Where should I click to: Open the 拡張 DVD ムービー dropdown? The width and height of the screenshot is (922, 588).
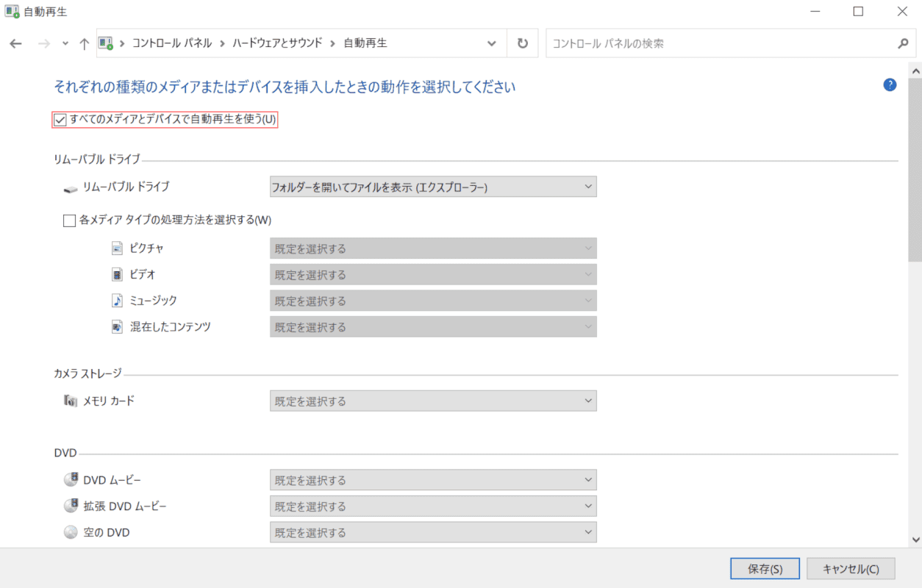[x=433, y=506]
